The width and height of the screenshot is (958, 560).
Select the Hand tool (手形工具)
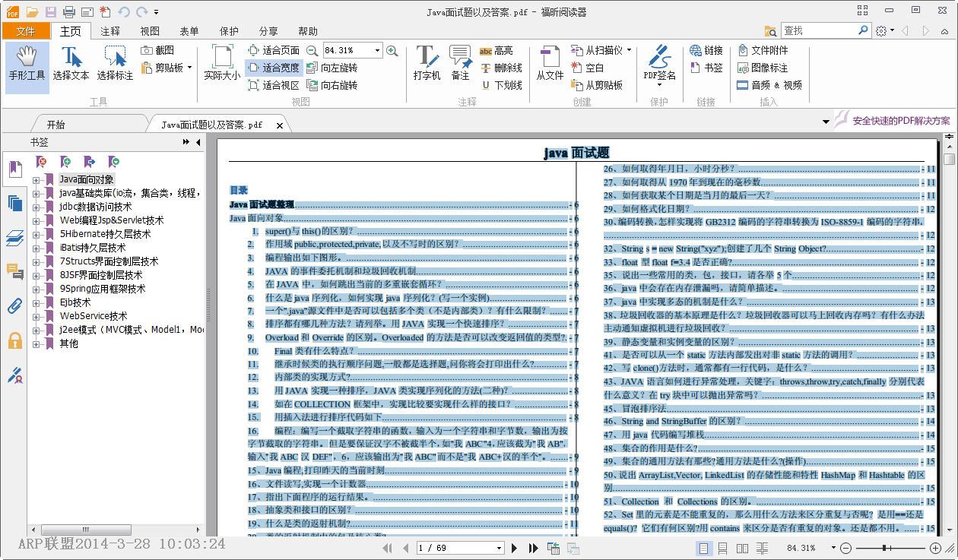pos(27,64)
